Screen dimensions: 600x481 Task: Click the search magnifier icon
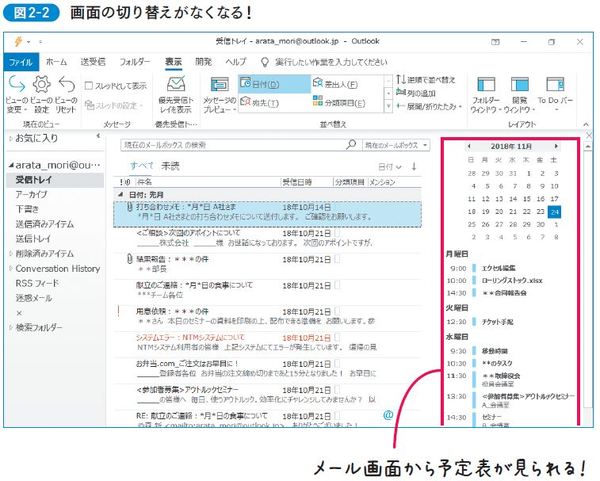[x=351, y=144]
